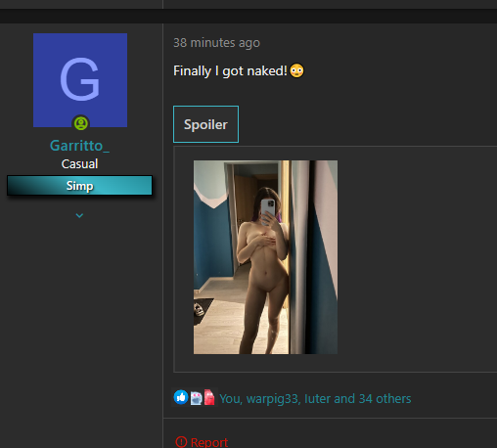Open reactions list starting with You
The height and width of the screenshot is (448, 497).
point(315,398)
